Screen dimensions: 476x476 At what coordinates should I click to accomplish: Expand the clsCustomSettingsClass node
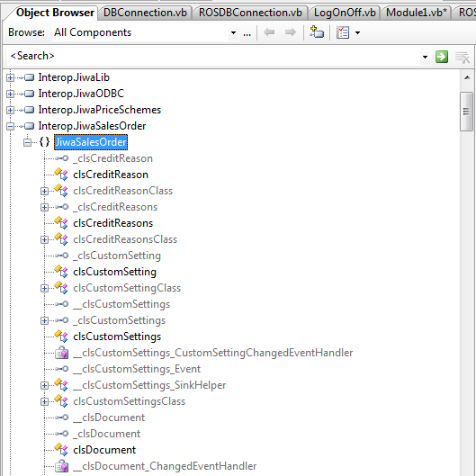[44, 401]
